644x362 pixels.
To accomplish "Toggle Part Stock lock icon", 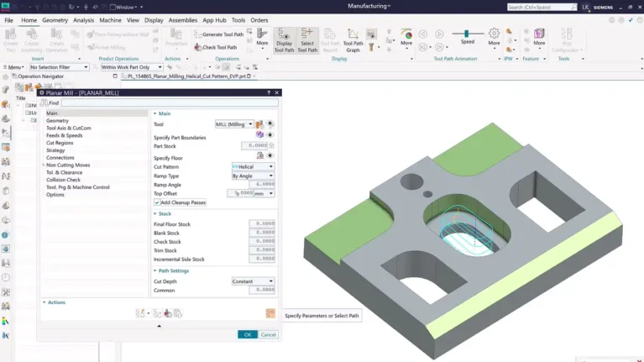I will pyautogui.click(x=271, y=145).
